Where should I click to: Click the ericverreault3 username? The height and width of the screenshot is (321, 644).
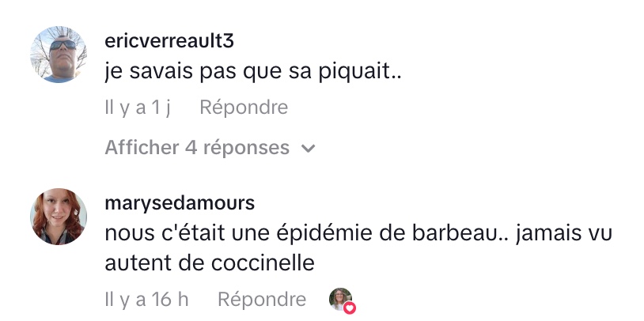pyautogui.click(x=169, y=41)
